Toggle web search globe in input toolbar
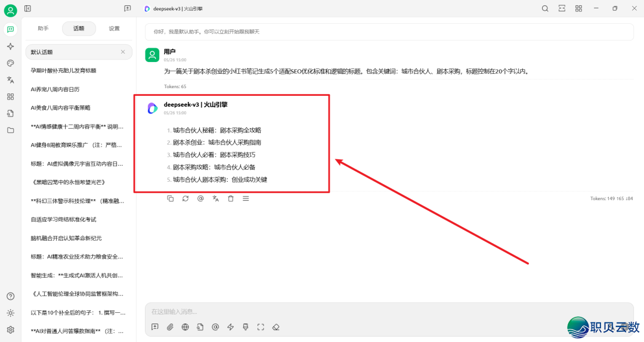Viewport: 644px width, 342px height. pos(185,327)
